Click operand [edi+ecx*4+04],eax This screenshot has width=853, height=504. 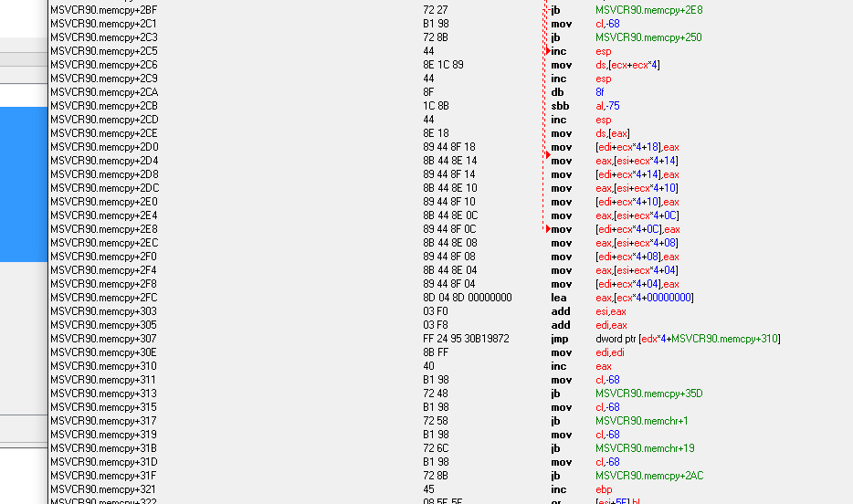(637, 284)
